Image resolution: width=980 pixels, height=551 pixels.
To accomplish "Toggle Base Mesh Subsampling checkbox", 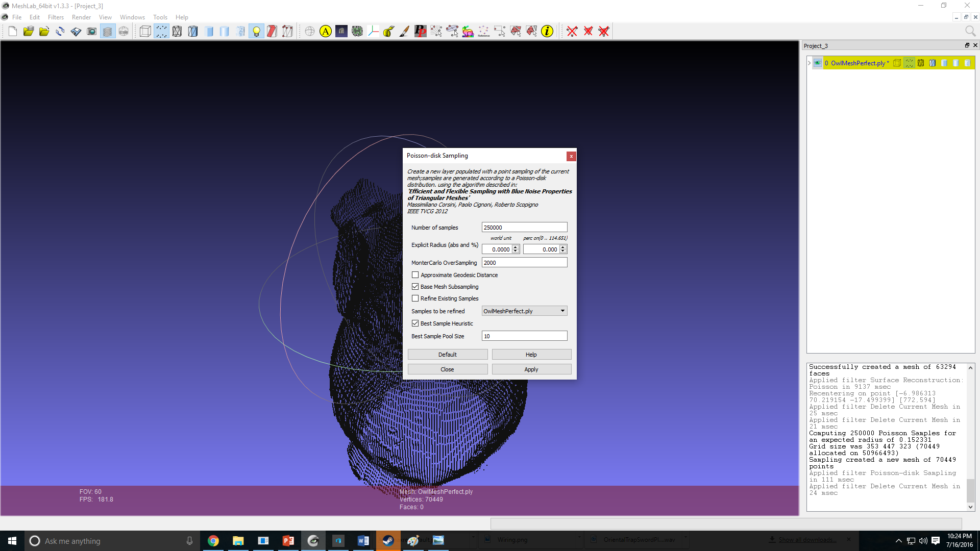I will coord(415,286).
